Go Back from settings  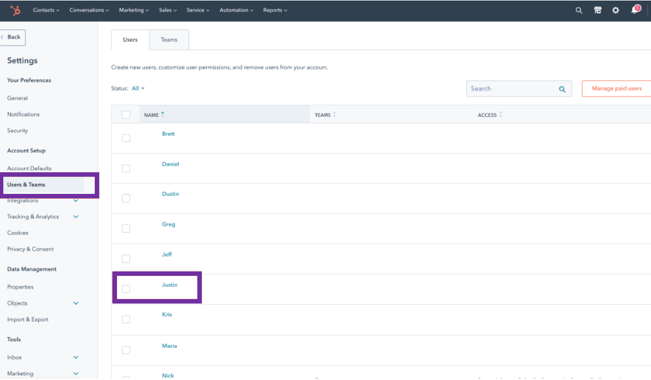point(12,37)
